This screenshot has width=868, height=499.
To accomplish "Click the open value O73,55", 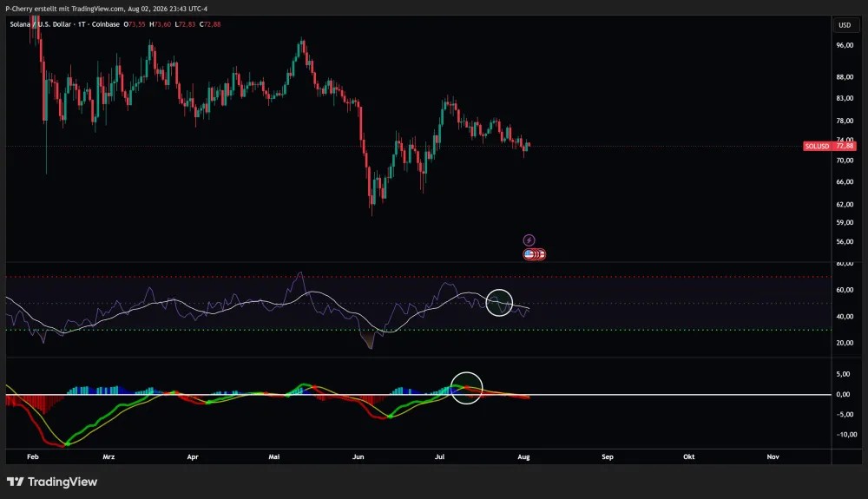I will coord(135,24).
